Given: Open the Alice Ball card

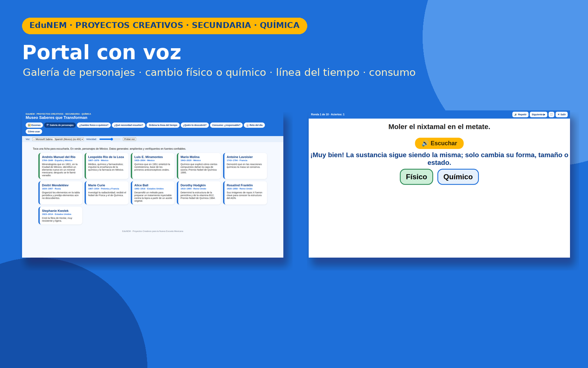Looking at the screenshot, I should 153,193.
